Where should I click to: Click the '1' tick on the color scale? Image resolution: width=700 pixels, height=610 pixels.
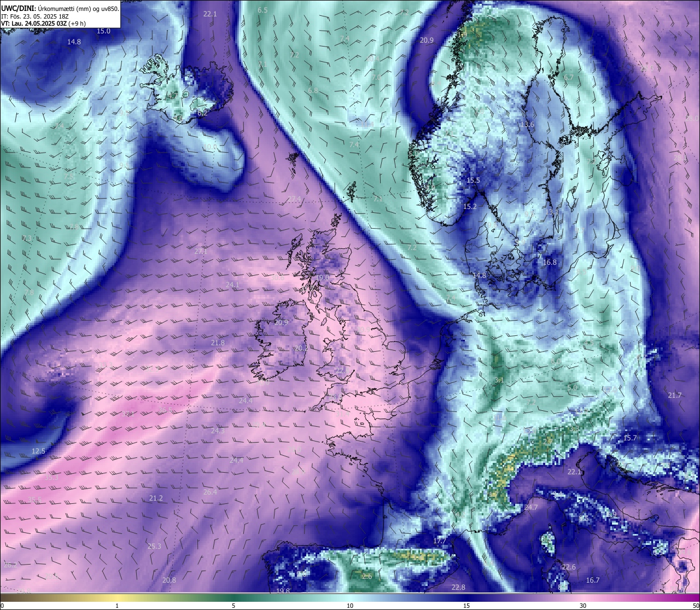(117, 606)
